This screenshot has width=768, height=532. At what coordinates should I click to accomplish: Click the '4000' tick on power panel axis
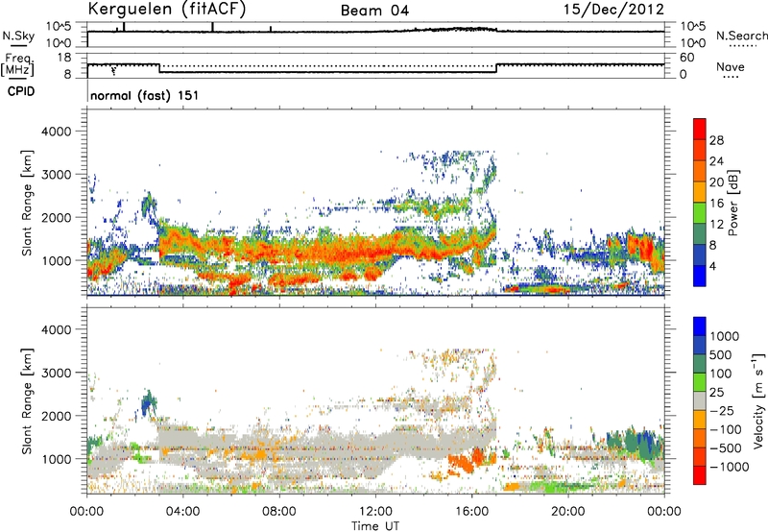point(56,132)
